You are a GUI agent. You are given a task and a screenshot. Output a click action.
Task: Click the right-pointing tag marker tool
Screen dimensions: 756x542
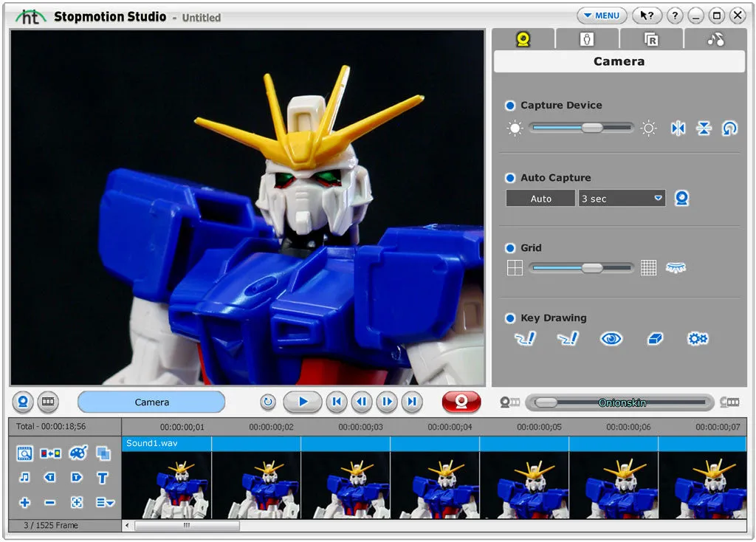(x=77, y=477)
